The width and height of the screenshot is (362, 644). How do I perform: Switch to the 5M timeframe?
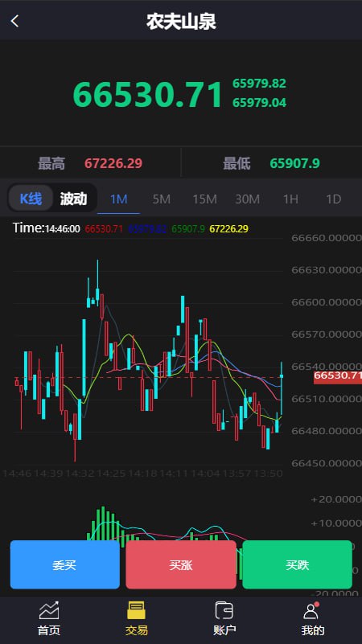(162, 199)
